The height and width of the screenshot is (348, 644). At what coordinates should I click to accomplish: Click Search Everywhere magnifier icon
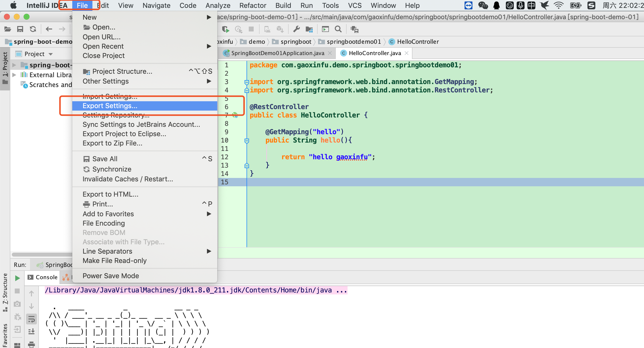(338, 29)
